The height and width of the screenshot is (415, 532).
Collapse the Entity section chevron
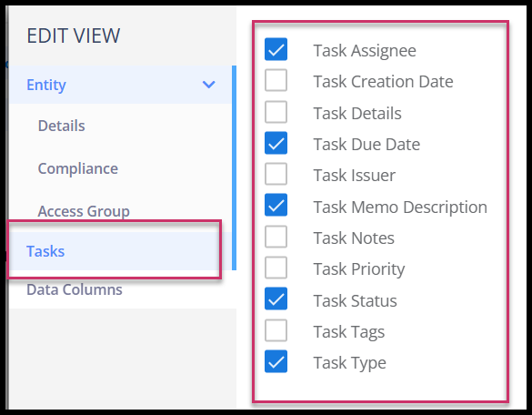208,85
